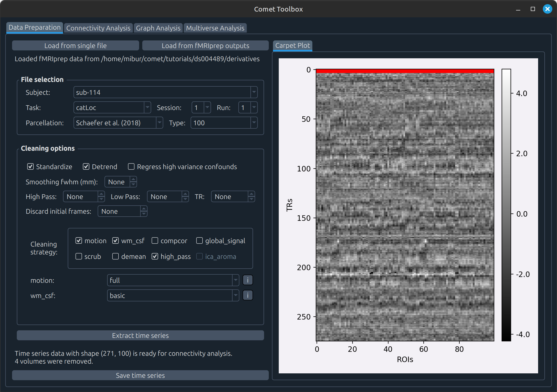The image size is (557, 392).
Task: Open the motion strategy dropdown showing full
Action: pyautogui.click(x=173, y=280)
